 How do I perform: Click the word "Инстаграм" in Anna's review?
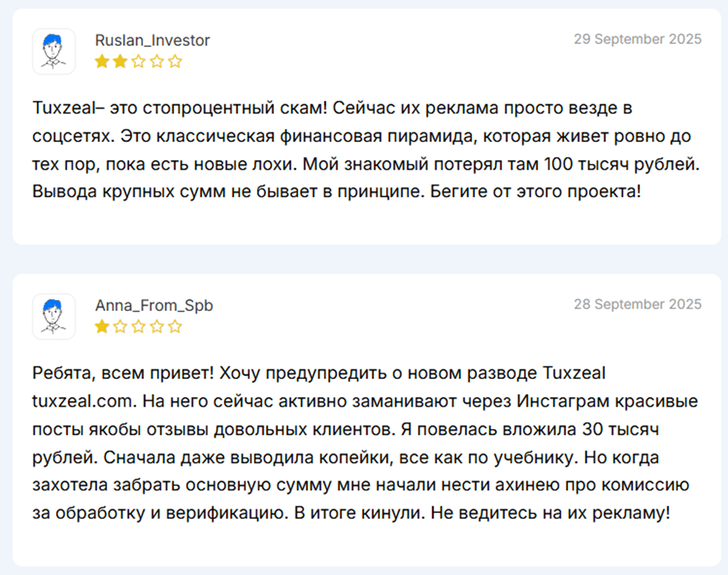[x=555, y=401]
